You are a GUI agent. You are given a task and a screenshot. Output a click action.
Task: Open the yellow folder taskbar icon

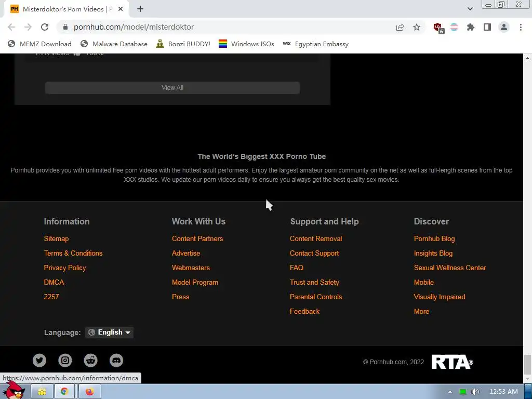42,392
